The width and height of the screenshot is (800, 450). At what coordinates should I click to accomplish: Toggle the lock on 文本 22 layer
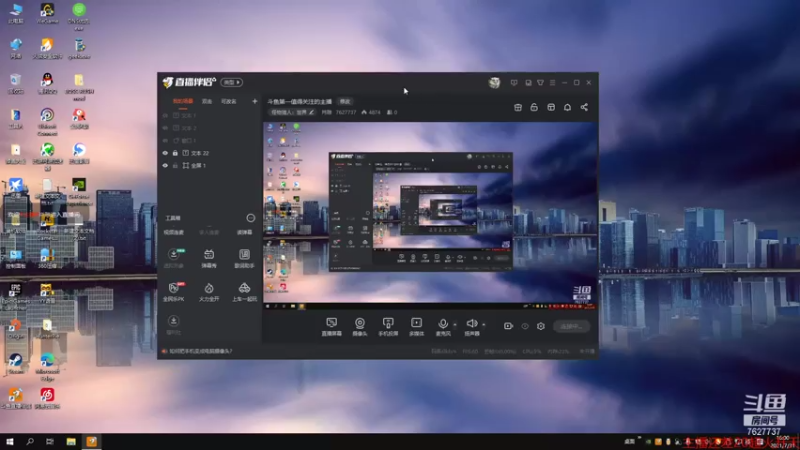point(175,153)
